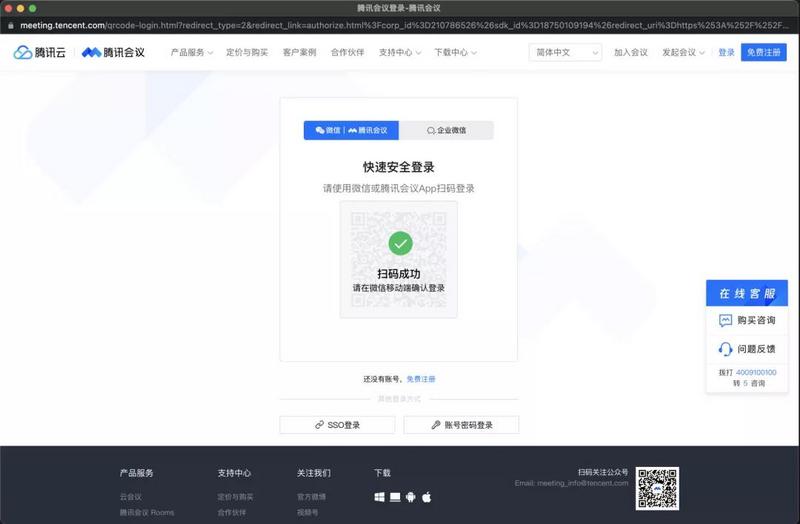Screen dimensions: 800x524
Task: Click 定价与购买 in the footer
Action: pos(235,496)
